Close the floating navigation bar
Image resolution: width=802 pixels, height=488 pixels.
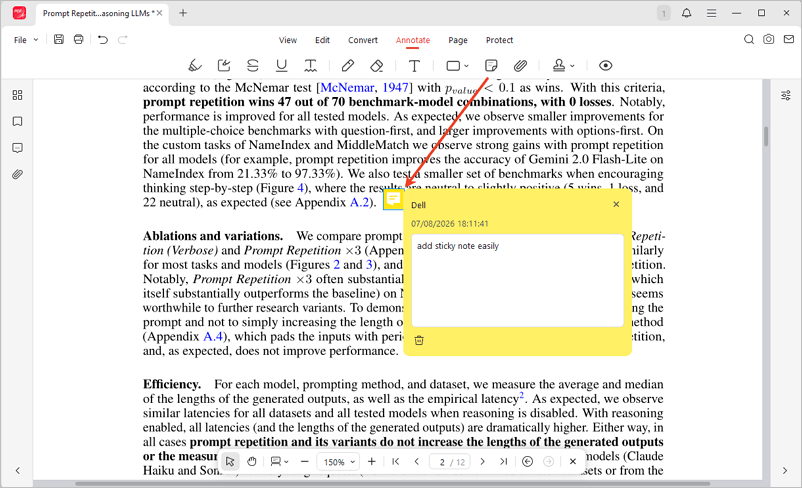[573, 461]
